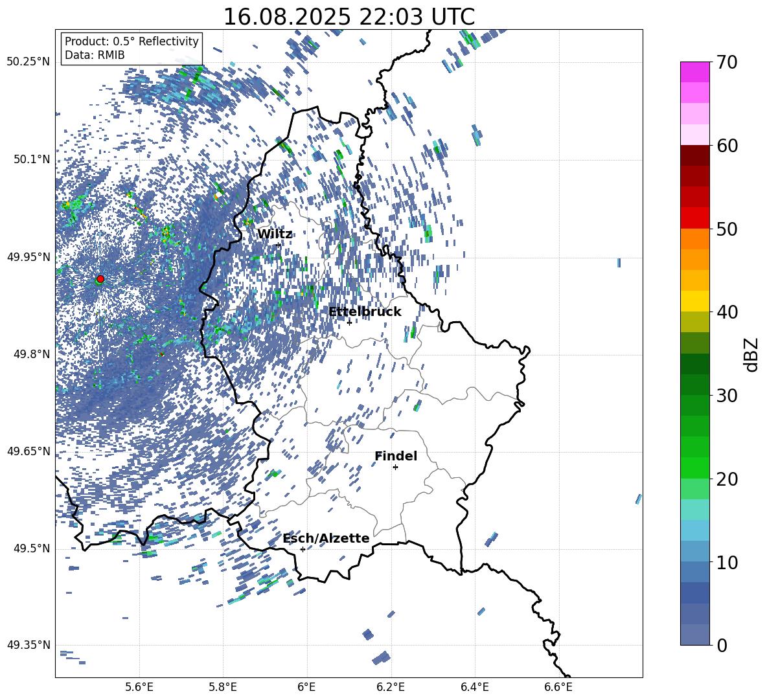
Task: Click the 50.1°N latitude label
Action: click(x=32, y=159)
